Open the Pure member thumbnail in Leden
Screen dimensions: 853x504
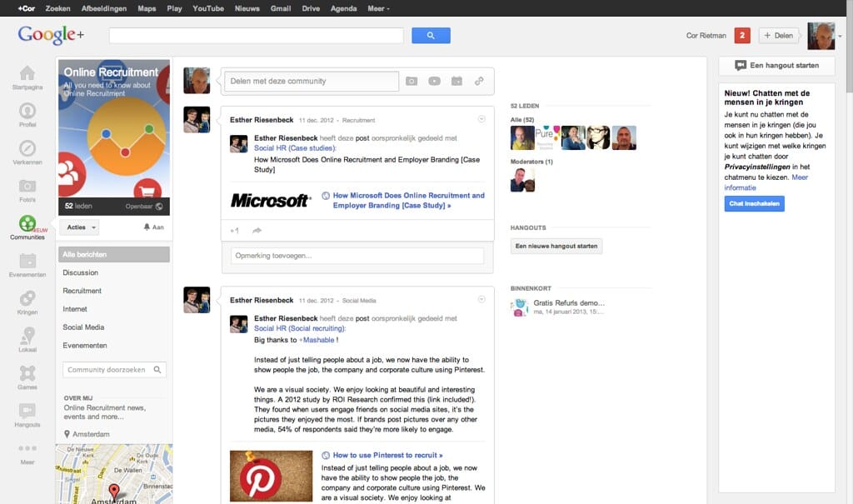point(548,137)
